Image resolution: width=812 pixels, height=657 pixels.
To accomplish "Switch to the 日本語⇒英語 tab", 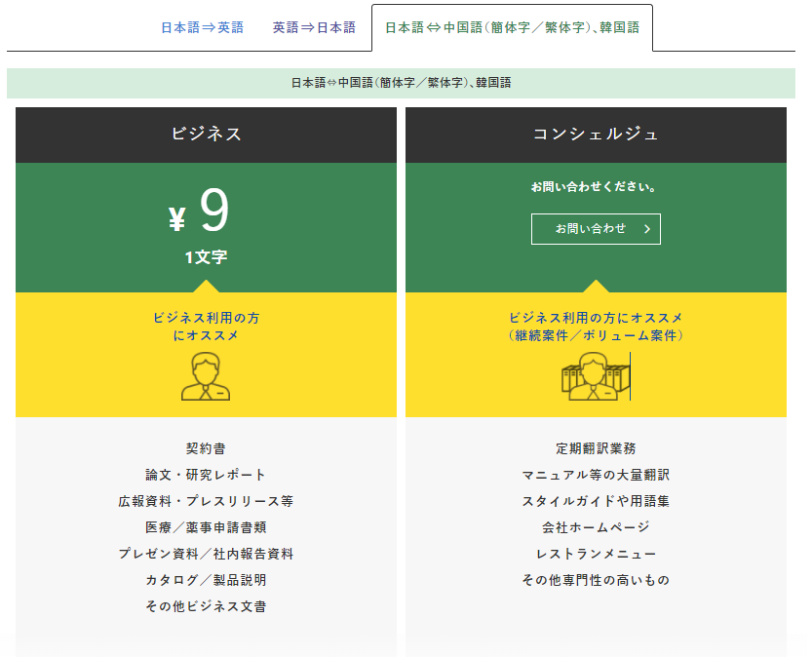I will 202,27.
